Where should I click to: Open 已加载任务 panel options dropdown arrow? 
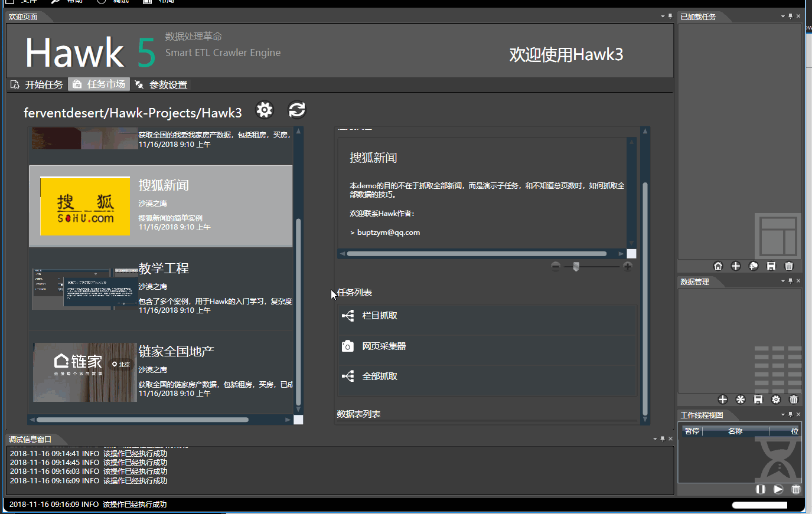pos(783,17)
